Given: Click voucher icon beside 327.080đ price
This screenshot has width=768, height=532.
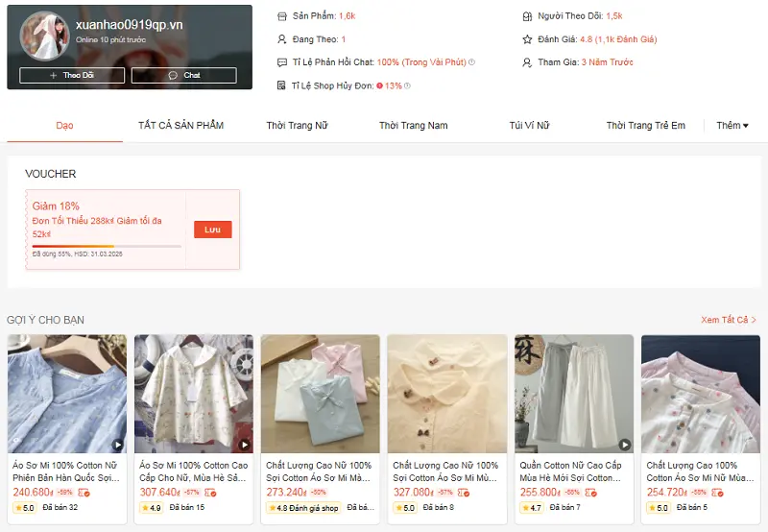Looking at the screenshot, I should click(464, 493).
